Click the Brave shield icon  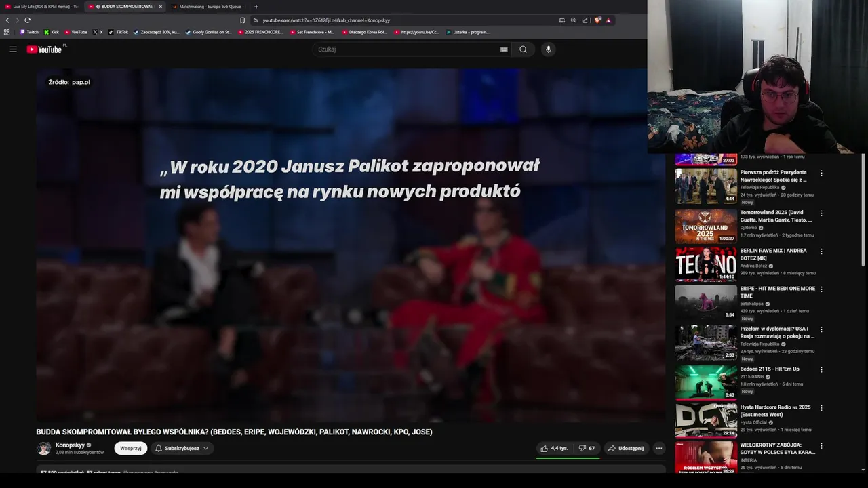click(x=597, y=20)
